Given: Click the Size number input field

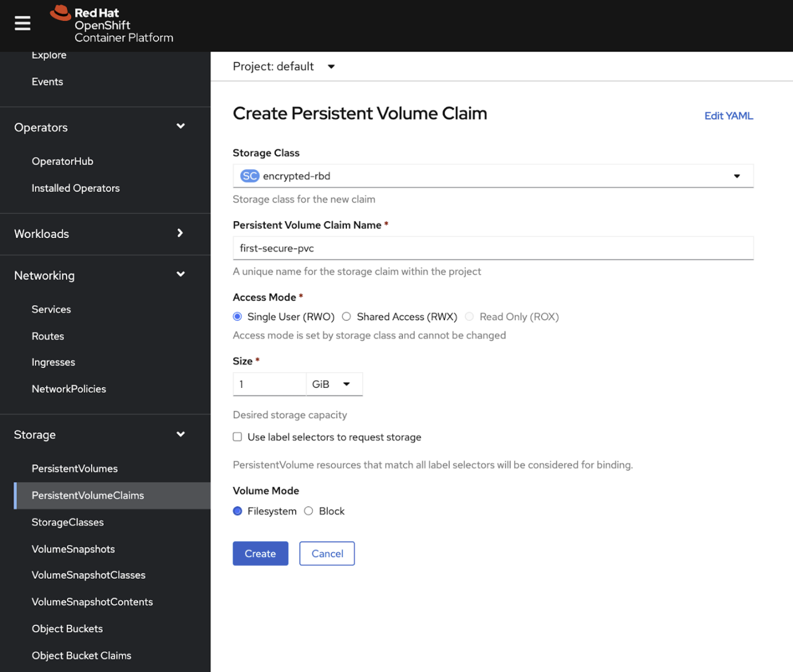Looking at the screenshot, I should point(269,384).
